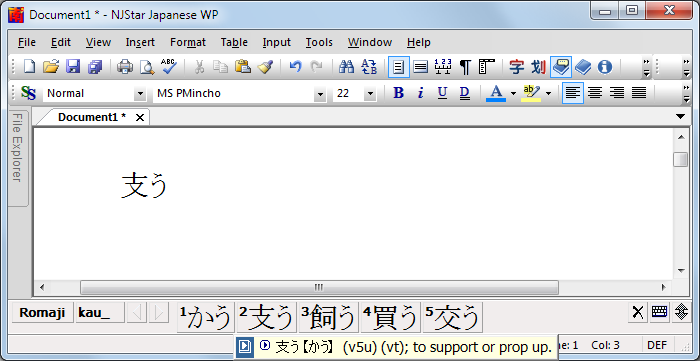Open the document tab list arrow
700x362 pixels.
click(x=680, y=117)
